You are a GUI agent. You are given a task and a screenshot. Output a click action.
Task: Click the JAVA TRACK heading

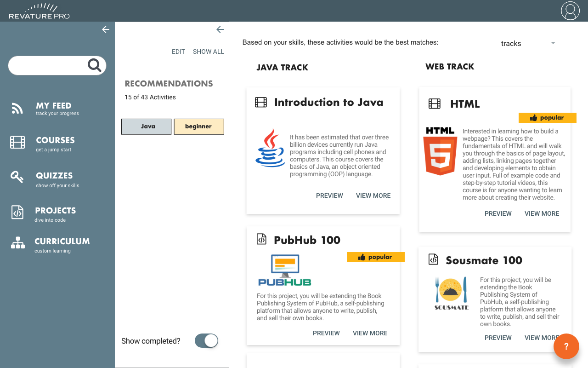coord(282,68)
